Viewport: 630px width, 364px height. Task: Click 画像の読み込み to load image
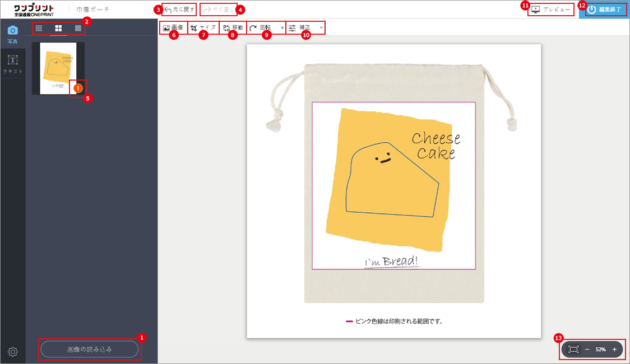point(90,349)
